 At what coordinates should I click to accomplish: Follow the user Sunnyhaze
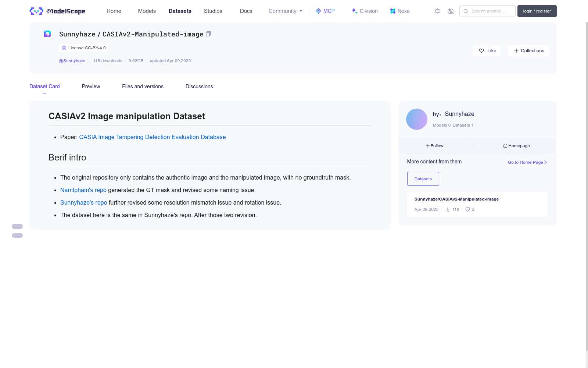coord(435,146)
